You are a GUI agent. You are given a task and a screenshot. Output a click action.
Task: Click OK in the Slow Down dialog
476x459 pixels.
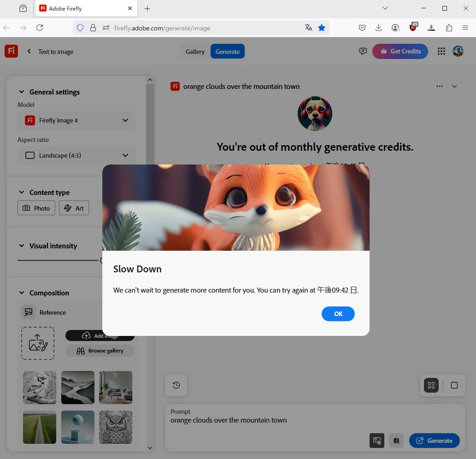(338, 313)
